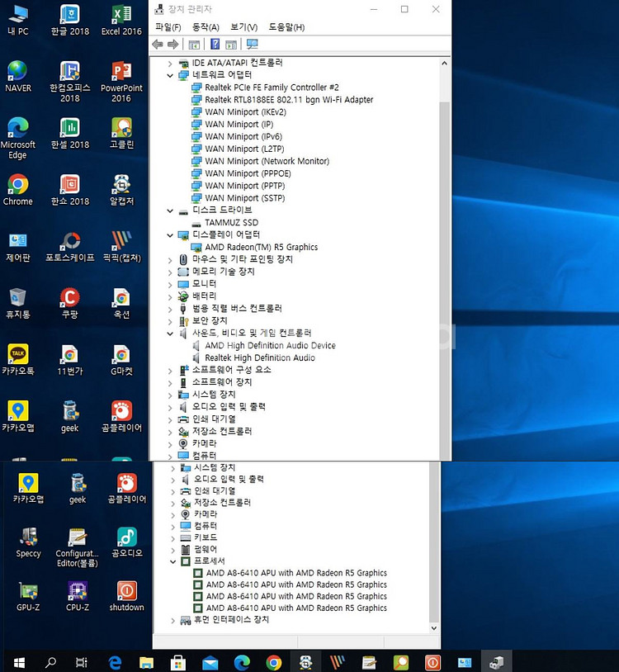619x672 pixels.
Task: Open the 쿠팡 desktop shortcut
Action: [70, 304]
